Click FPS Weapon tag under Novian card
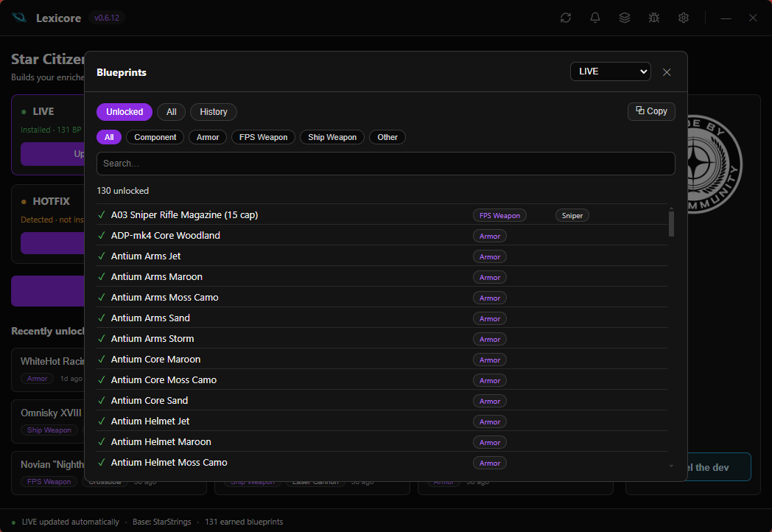This screenshot has width=772, height=532. (49, 482)
